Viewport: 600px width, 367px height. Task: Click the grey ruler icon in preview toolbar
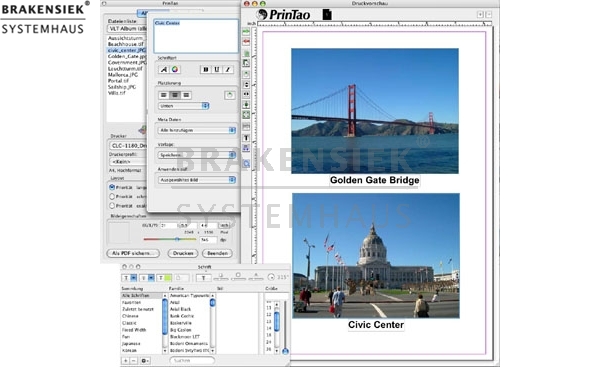[246, 126]
